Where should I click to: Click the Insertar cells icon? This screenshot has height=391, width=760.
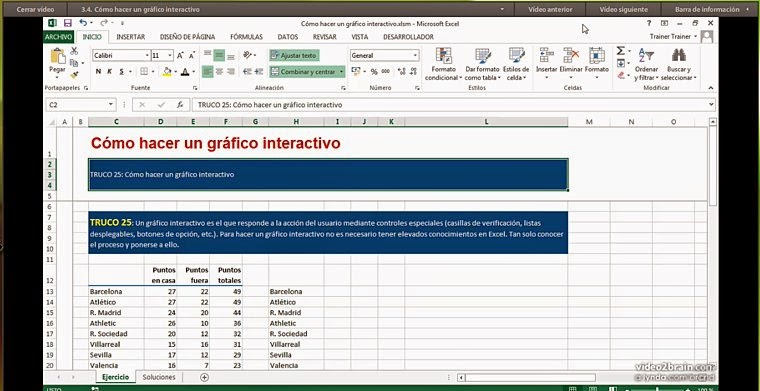(547, 55)
